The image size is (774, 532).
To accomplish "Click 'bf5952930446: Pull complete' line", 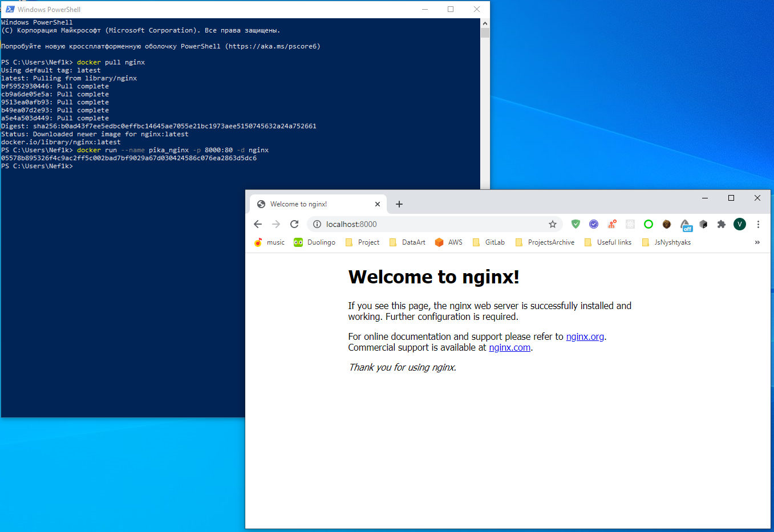I will click(x=55, y=86).
